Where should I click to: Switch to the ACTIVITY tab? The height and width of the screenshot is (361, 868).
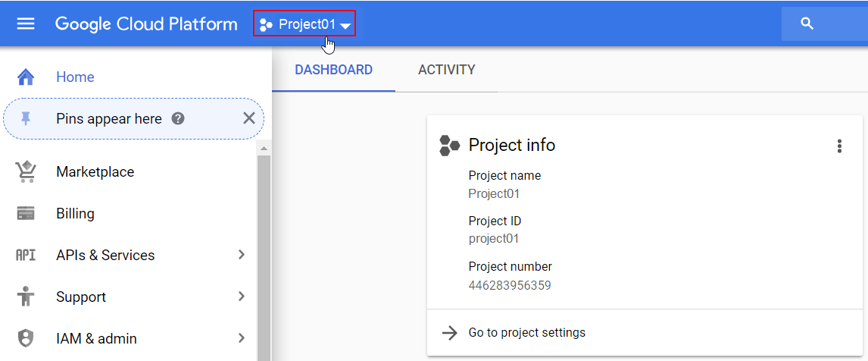[446, 70]
